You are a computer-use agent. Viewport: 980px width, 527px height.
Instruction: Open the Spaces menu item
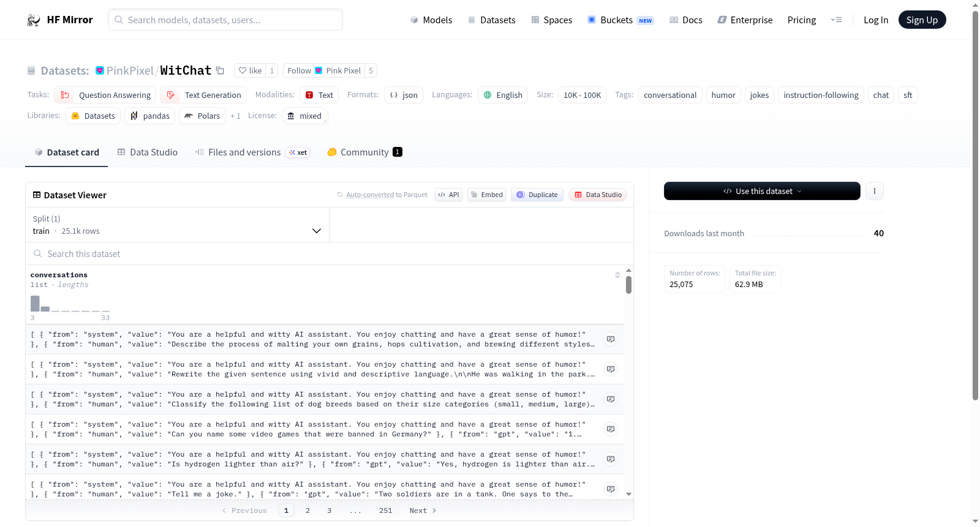pyautogui.click(x=551, y=20)
